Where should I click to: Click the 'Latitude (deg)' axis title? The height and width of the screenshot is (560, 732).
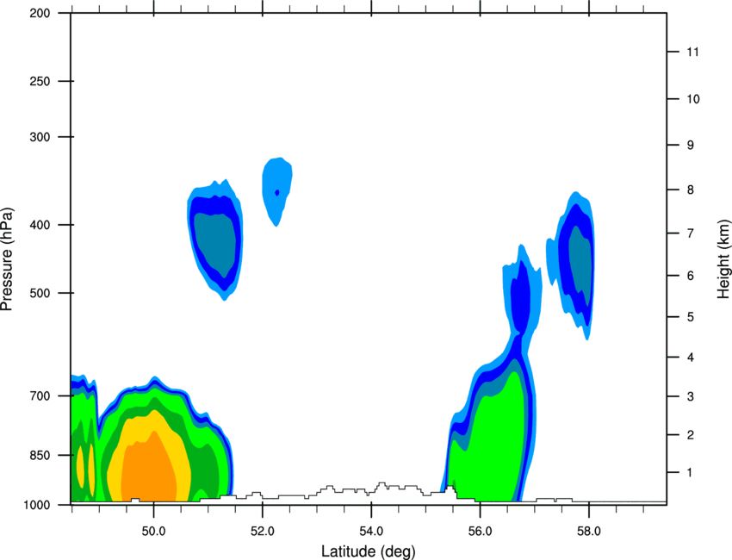(x=368, y=551)
